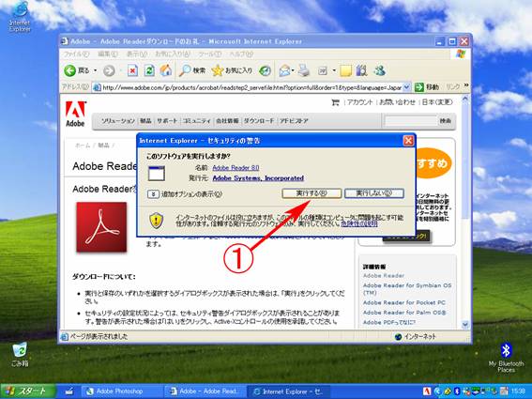Open the History icon in toolbar
532x399 pixels.
point(265,70)
